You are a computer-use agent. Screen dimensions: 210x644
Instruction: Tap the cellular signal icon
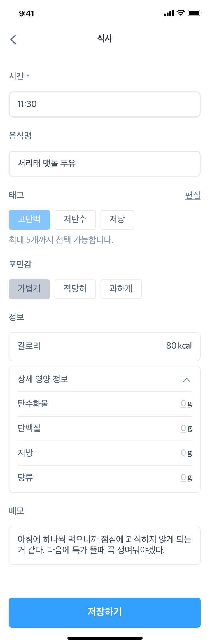(x=169, y=13)
